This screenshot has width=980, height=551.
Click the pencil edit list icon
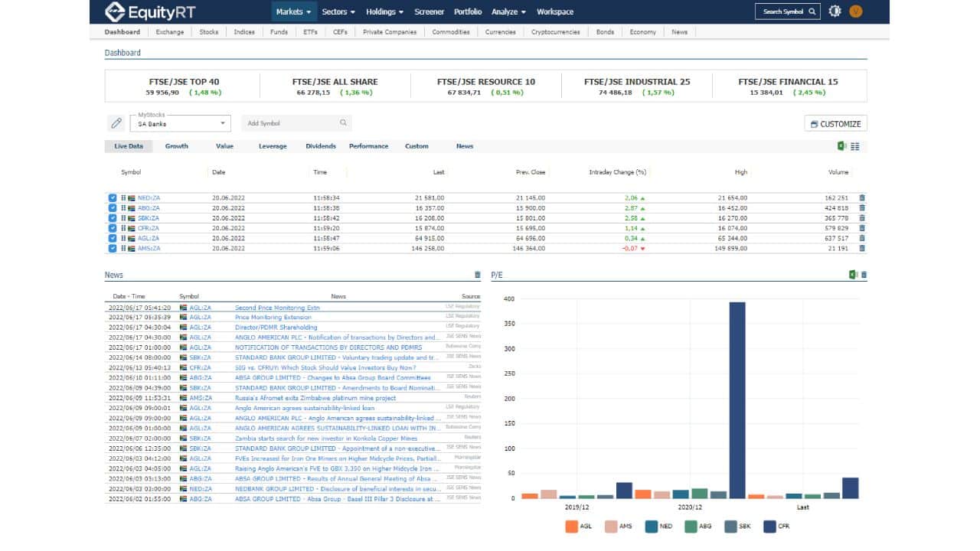click(x=116, y=123)
